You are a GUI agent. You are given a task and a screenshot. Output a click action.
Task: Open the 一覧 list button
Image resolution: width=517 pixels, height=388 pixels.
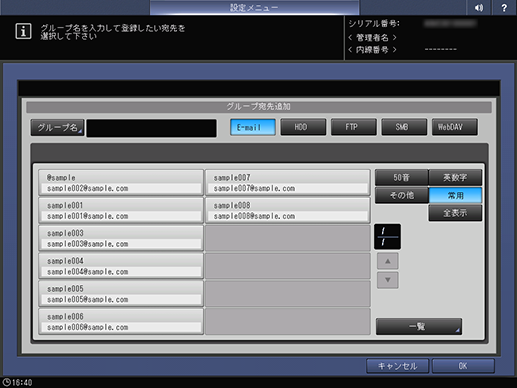pos(419,326)
